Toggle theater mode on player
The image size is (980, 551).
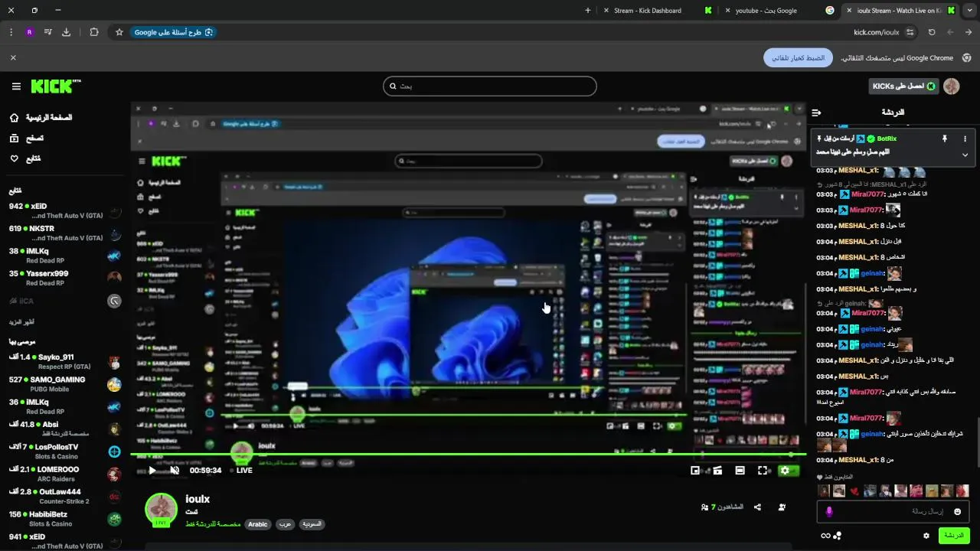point(740,470)
